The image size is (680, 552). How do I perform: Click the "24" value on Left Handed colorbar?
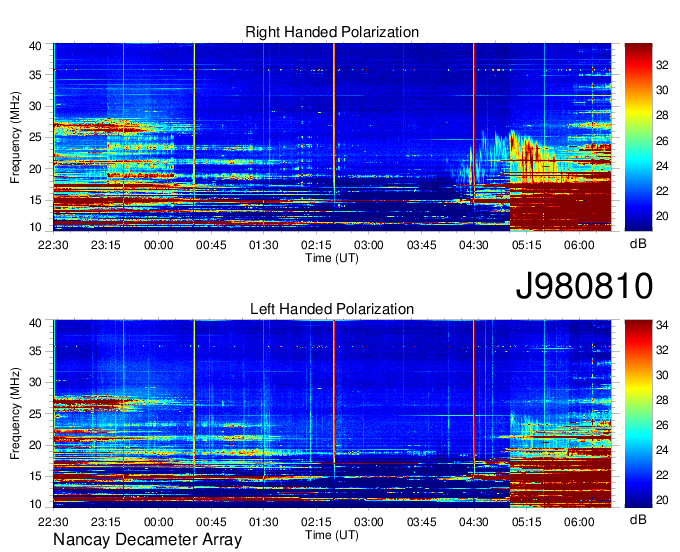tap(662, 450)
